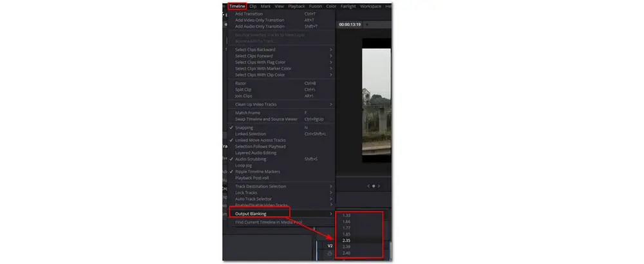The width and height of the screenshot is (644, 264).
Task: Open the Fusion menu
Action: pyautogui.click(x=316, y=6)
